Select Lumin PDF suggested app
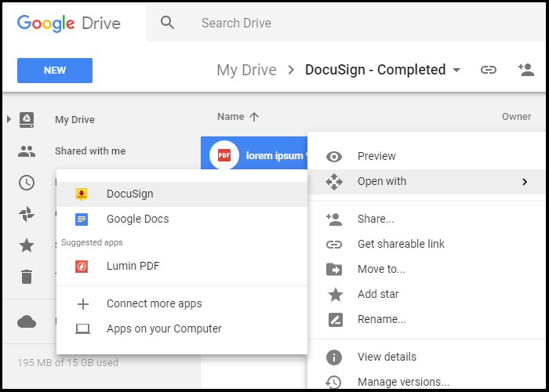 coord(133,266)
